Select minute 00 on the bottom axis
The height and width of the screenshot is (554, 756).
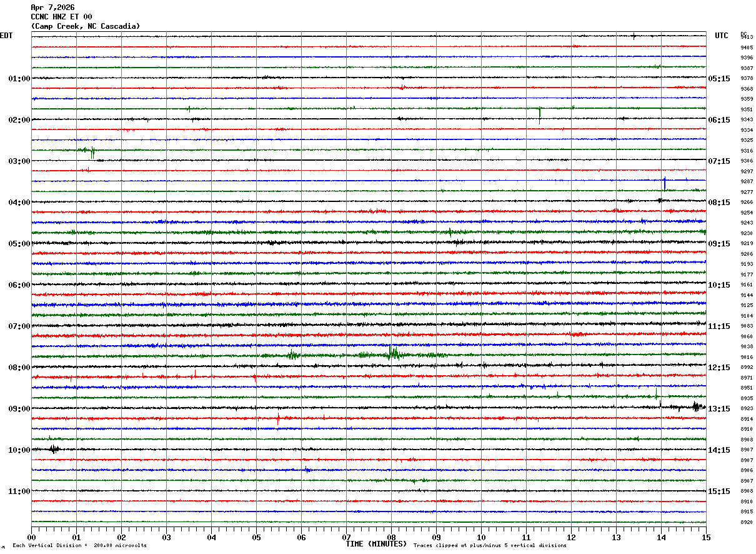31,537
